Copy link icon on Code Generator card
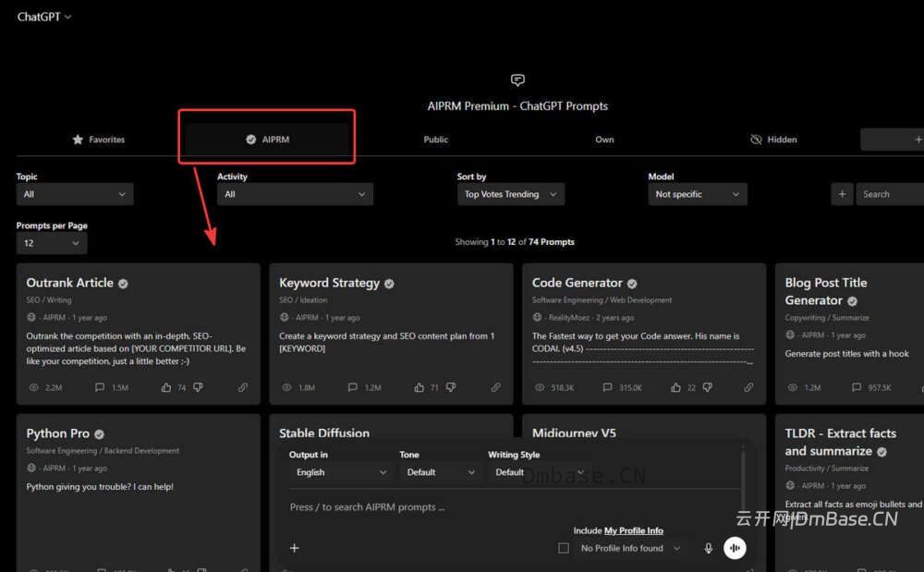The width and height of the screenshot is (924, 572). 748,387
